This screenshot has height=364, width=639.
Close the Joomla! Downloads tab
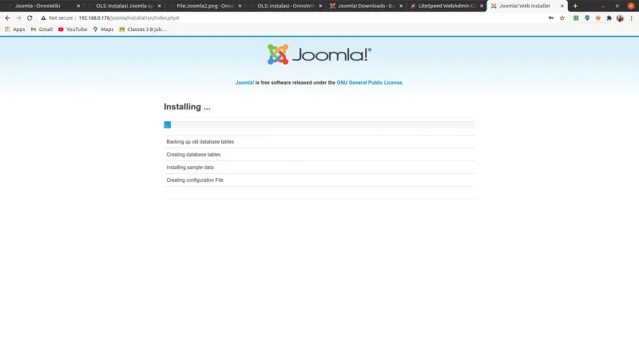pyautogui.click(x=401, y=6)
